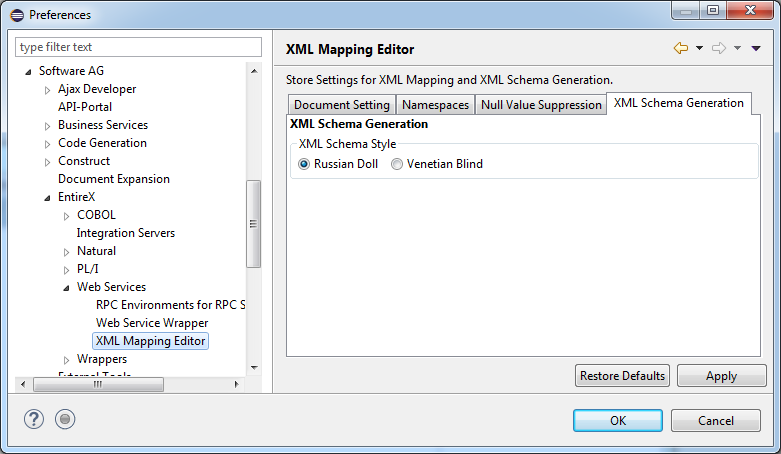Open the back history dropdown arrow
Screen dimensions: 781x454
point(699,48)
